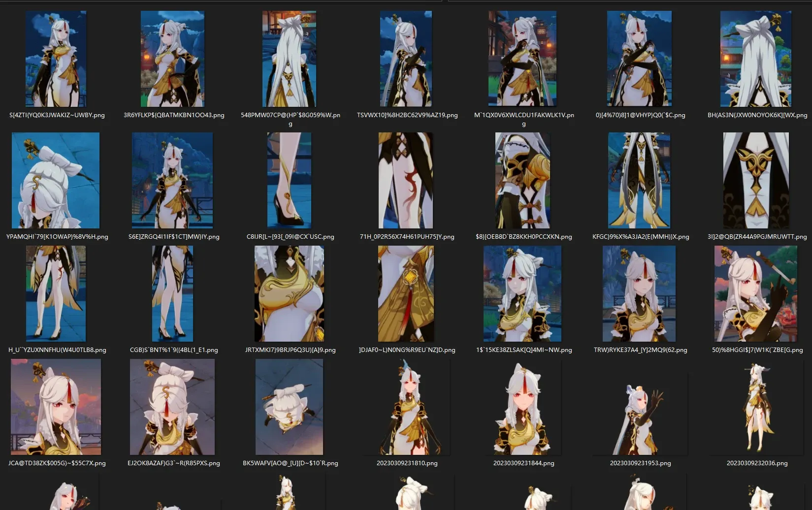Select filename label starting JRTXMKI7
The width and height of the screenshot is (812, 510).
click(x=291, y=350)
